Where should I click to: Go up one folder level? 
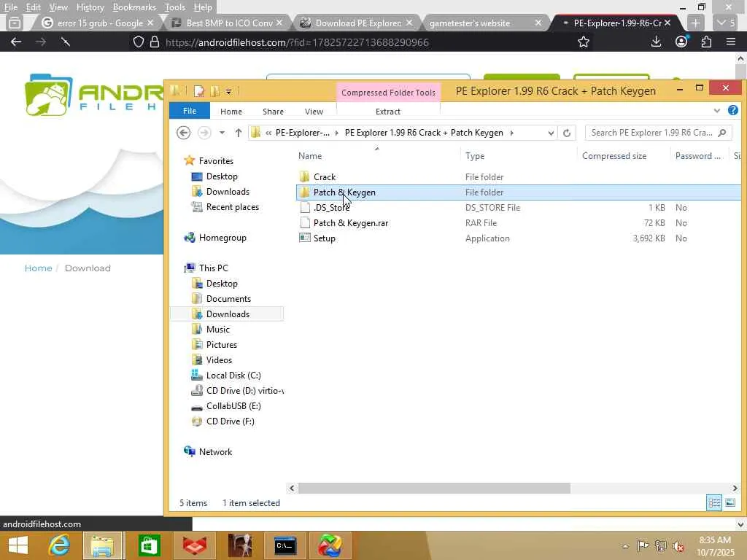tap(239, 133)
